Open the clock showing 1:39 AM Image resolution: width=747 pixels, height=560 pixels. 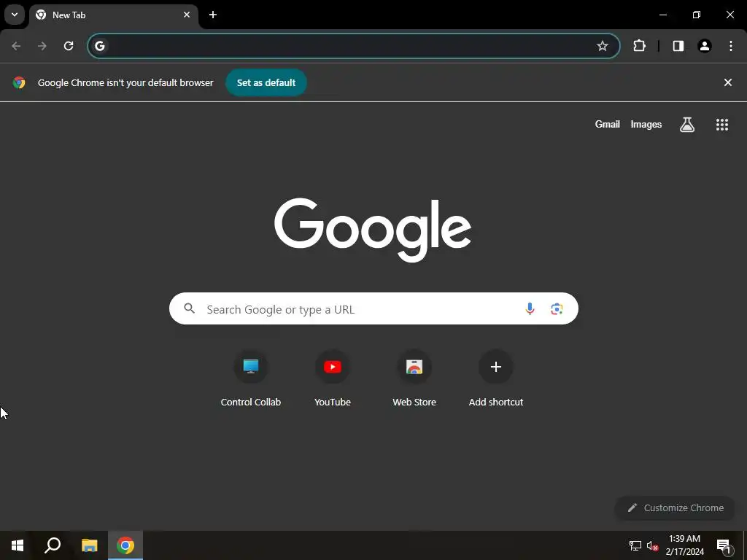[x=684, y=545]
